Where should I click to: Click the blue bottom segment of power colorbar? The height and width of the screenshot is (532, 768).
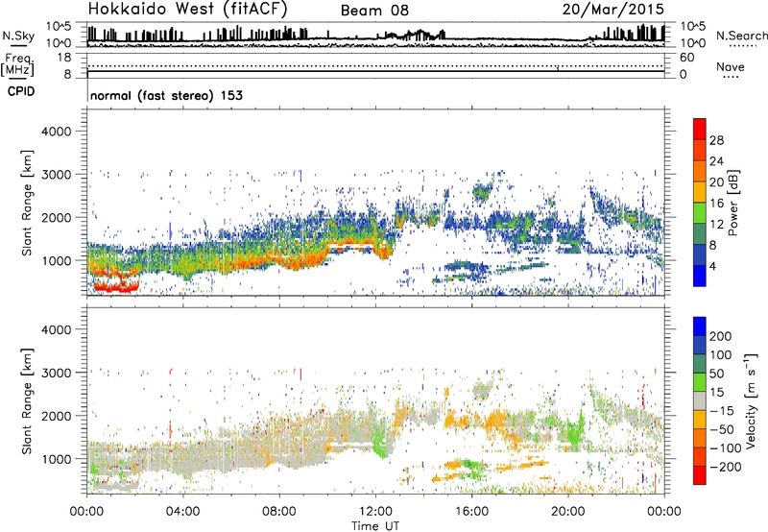700,276
